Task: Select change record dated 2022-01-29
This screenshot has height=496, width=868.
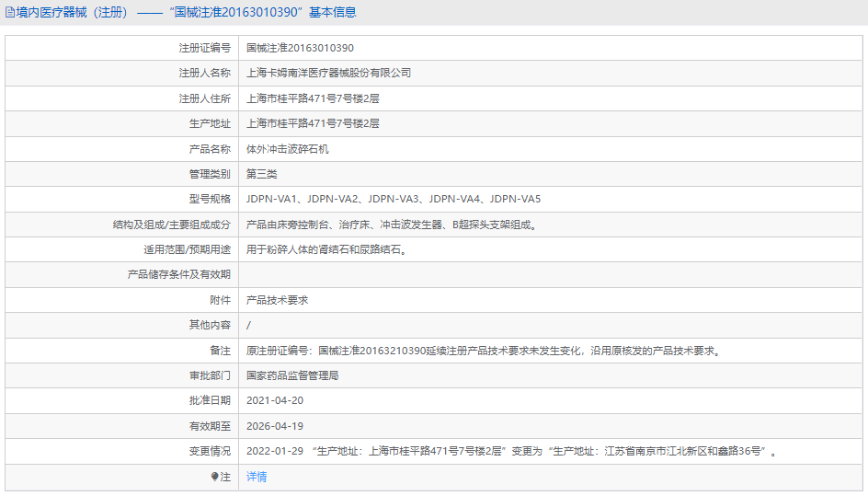Action: pyautogui.click(x=512, y=451)
